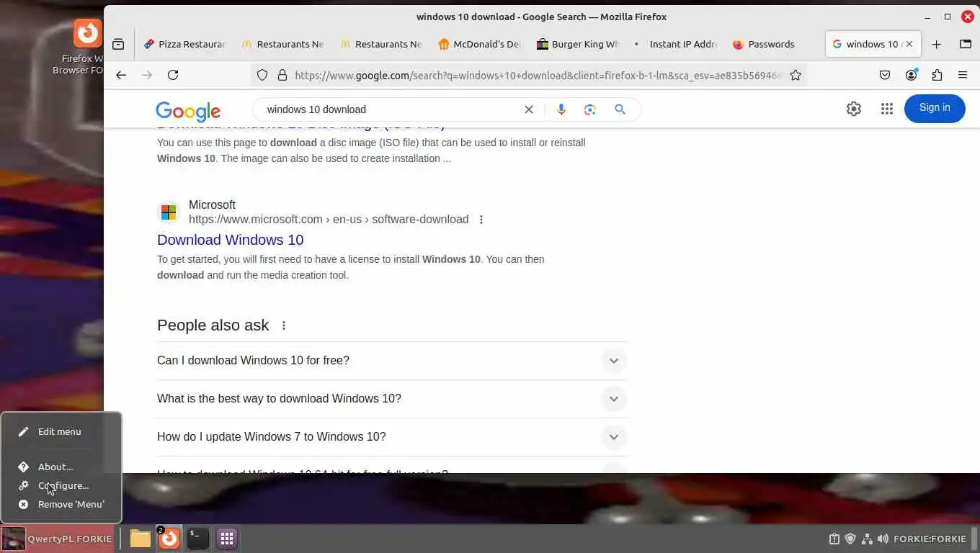Open the three-dot menu beside the Microsoft result
This screenshot has width=980, height=553.
coord(481,220)
